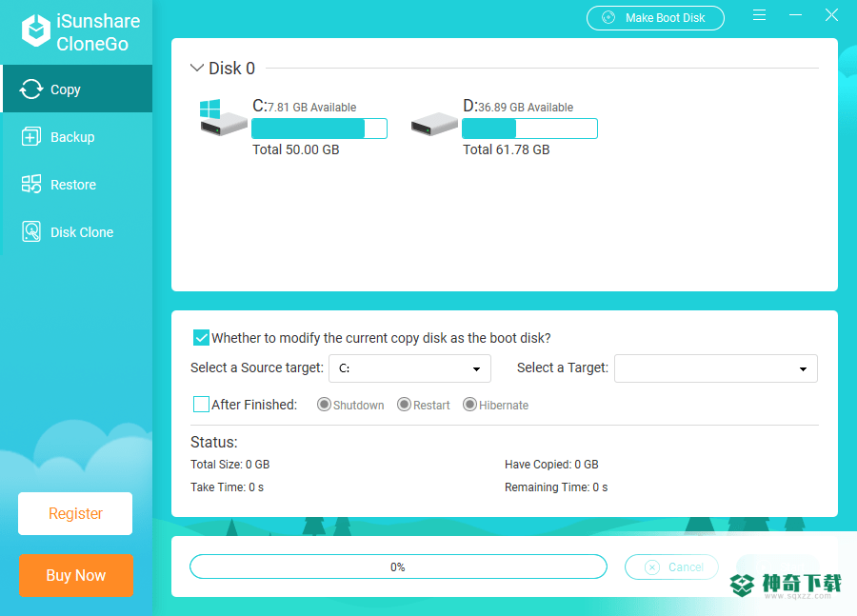Click the C: drive usage bar
857x616 pixels.
pos(319,129)
